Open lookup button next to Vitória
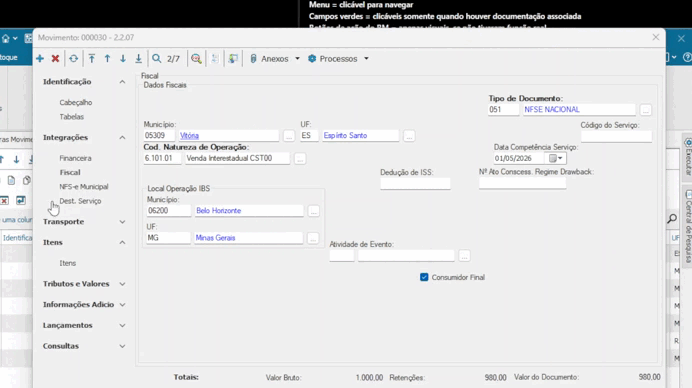Viewport: 692px width, 388px height. pos(289,136)
